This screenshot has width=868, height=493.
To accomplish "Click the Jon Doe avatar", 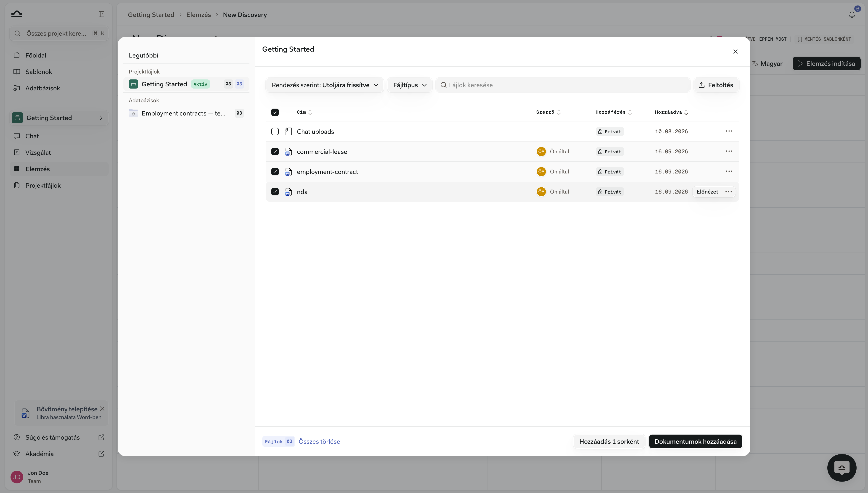I will pos(17,477).
